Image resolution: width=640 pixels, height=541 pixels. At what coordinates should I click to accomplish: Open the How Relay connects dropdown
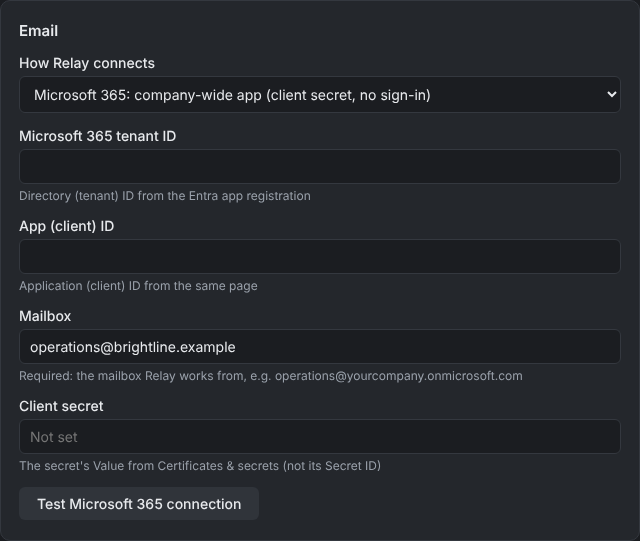320,94
